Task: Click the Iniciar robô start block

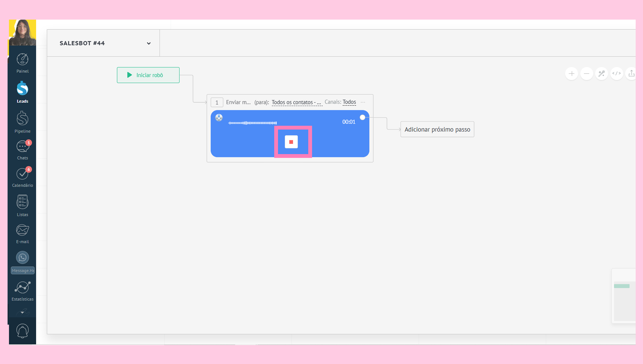Action: point(148,75)
